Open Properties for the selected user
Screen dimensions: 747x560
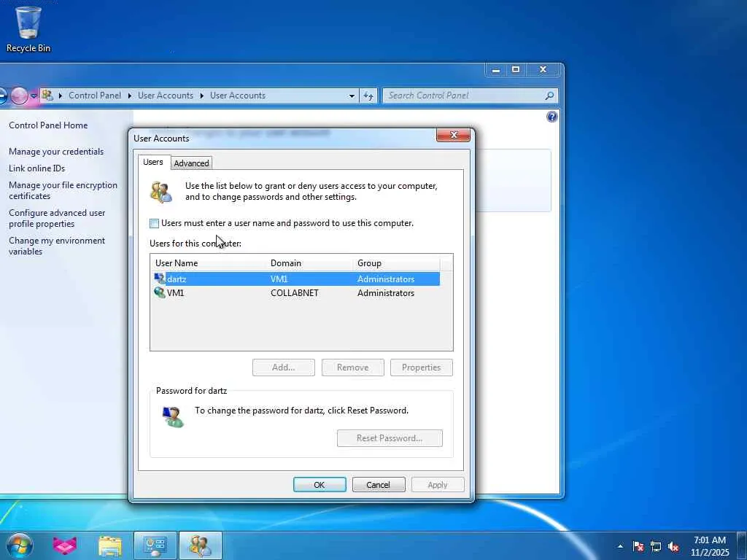421,367
